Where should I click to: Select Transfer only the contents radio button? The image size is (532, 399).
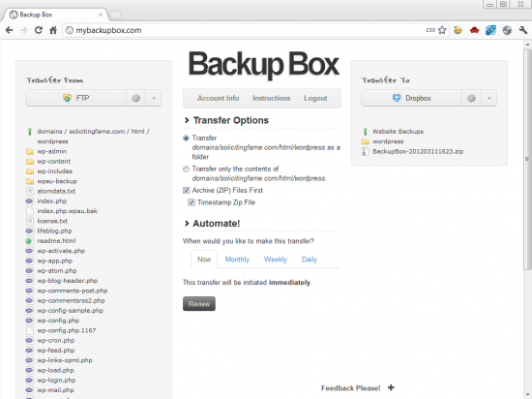186,169
